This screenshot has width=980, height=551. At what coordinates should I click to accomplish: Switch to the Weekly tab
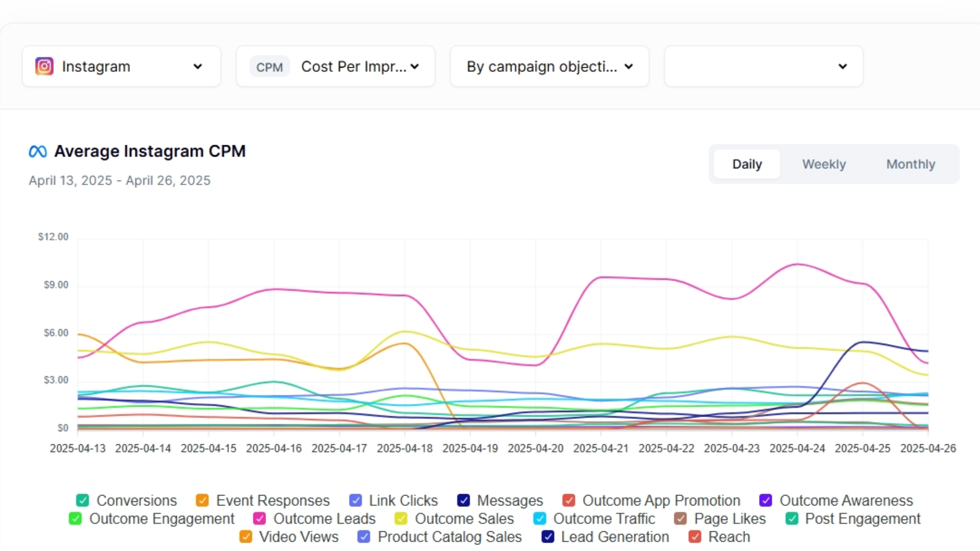(824, 164)
